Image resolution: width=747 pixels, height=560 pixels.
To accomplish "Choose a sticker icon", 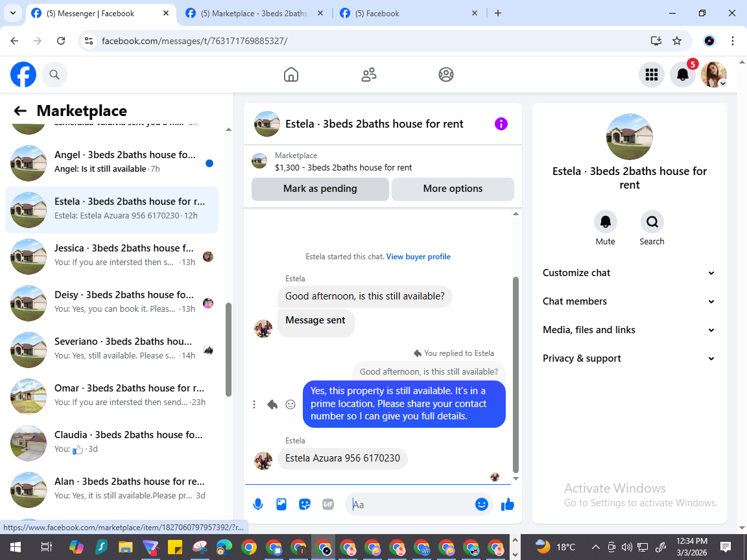I will point(304,504).
